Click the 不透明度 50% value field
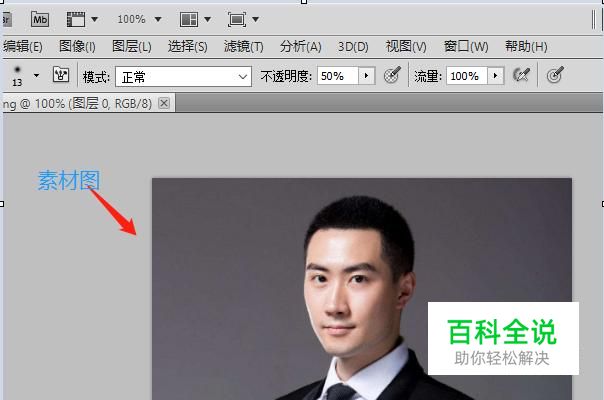This screenshot has height=400, width=604. (x=338, y=76)
